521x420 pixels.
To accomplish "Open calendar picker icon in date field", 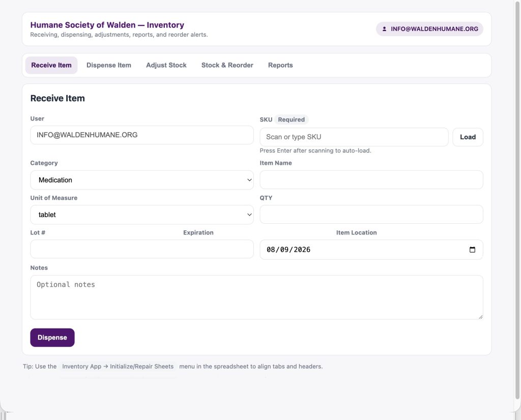I will [x=472, y=250].
